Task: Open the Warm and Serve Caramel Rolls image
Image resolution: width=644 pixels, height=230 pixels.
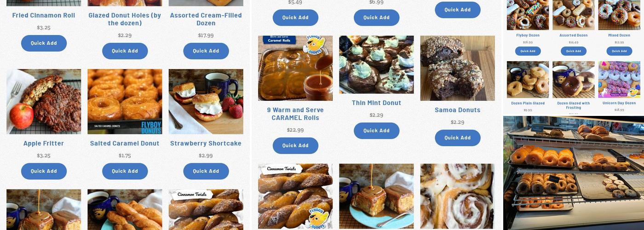Action: (x=295, y=68)
